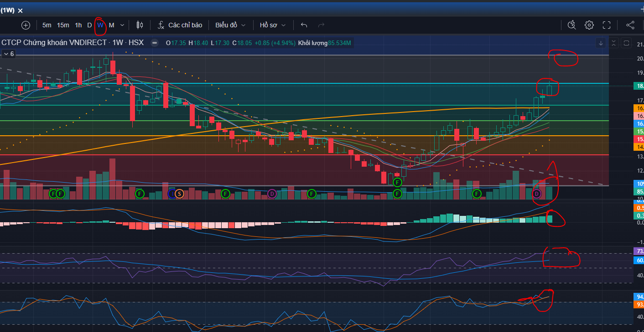The width and height of the screenshot is (644, 332).
Task: Click the redo arrow in toolbar
Action: click(321, 25)
